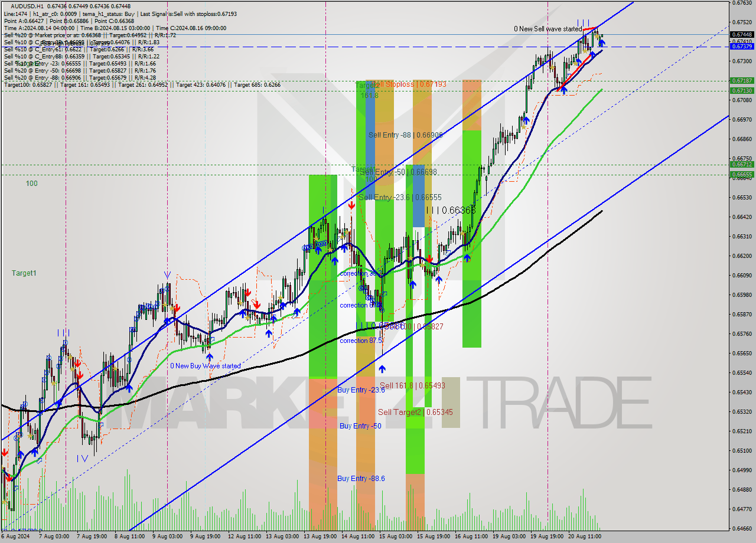Screen dimensions: 756x543
Task: Click the 0.65210 price scale value
Action: (x=742, y=431)
